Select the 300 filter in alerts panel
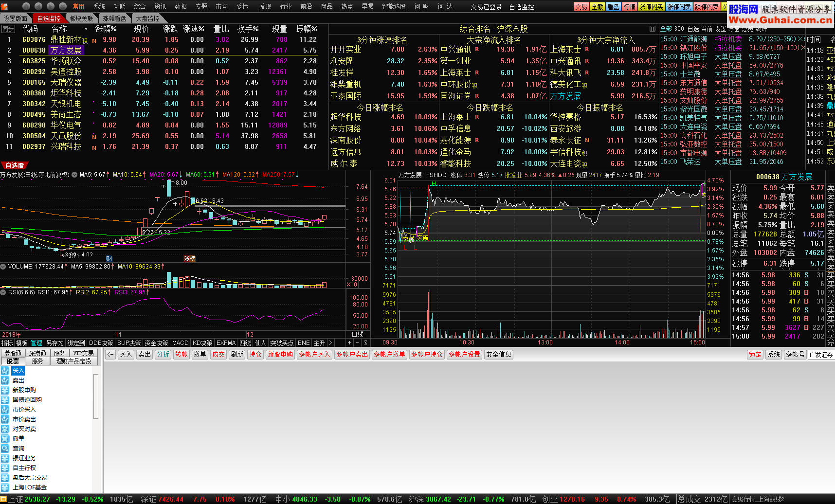The height and width of the screenshot is (504, 835). point(679,29)
